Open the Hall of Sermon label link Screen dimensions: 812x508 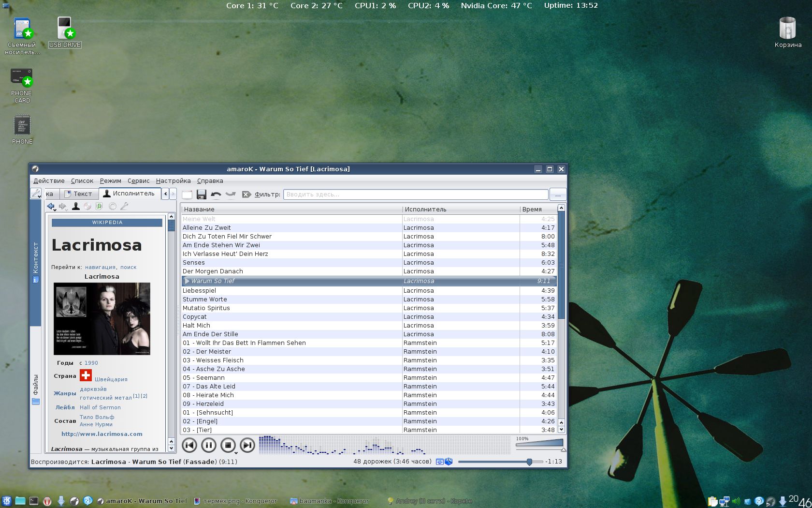coord(100,407)
